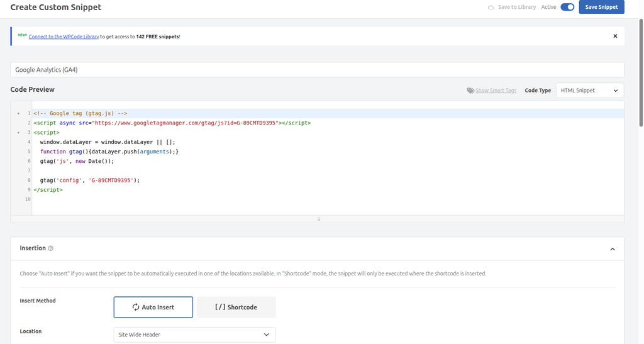Image resolution: width=644 pixels, height=344 pixels.
Task: Open Connect to the WPCode Library link
Action: 64,36
